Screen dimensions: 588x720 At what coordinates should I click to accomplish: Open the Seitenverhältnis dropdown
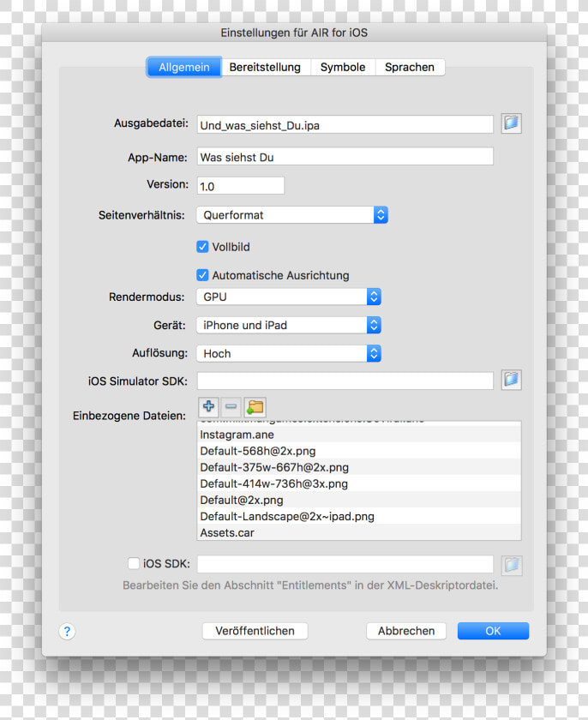[292, 215]
